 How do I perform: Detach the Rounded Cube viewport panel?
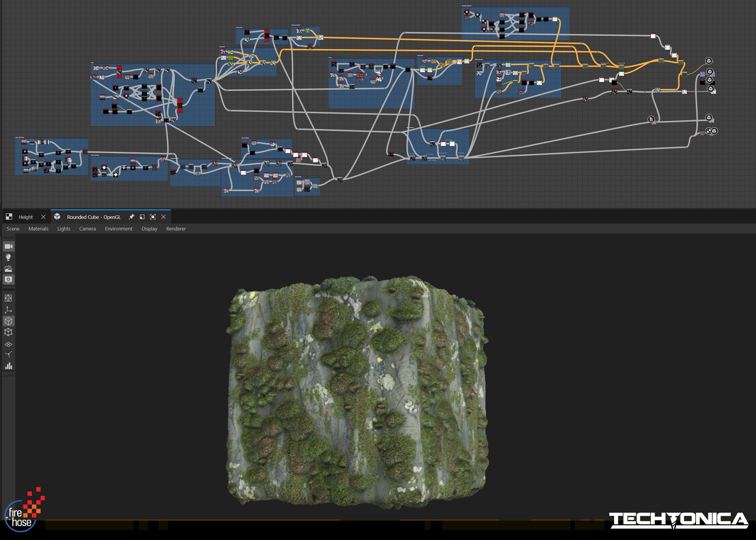pos(142,217)
